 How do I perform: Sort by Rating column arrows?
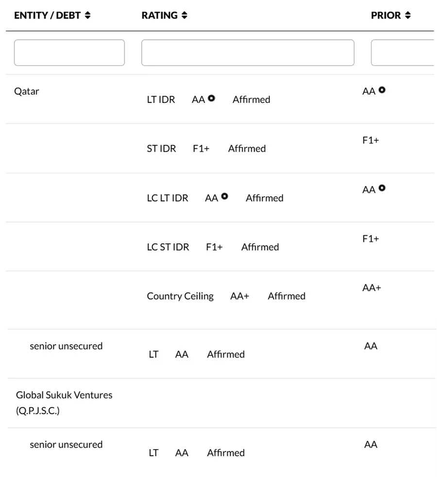(185, 16)
